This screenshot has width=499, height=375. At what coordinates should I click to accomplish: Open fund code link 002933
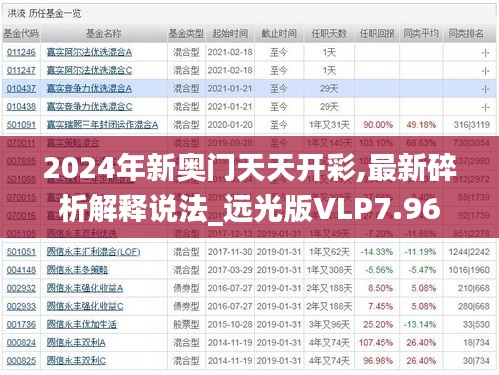pyautogui.click(x=21, y=306)
